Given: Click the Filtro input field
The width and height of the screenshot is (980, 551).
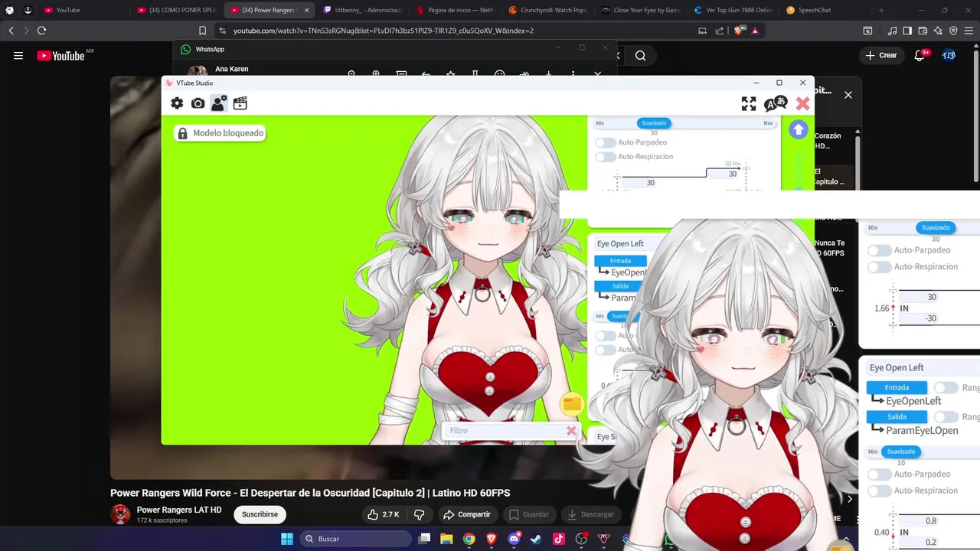Looking at the screenshot, I should (505, 431).
